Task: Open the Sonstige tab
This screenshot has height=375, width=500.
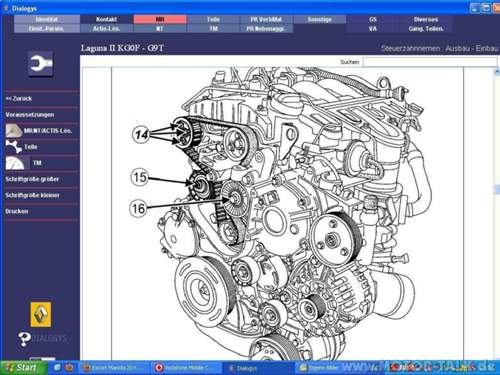Action: pyautogui.click(x=320, y=19)
